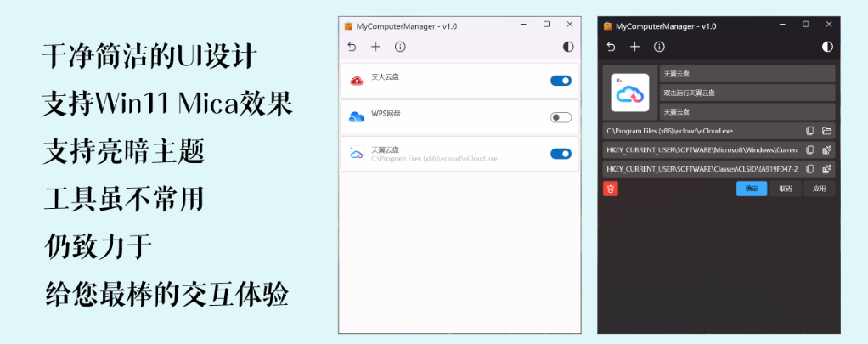Turn off the 天翼云盘 switch

point(561,154)
